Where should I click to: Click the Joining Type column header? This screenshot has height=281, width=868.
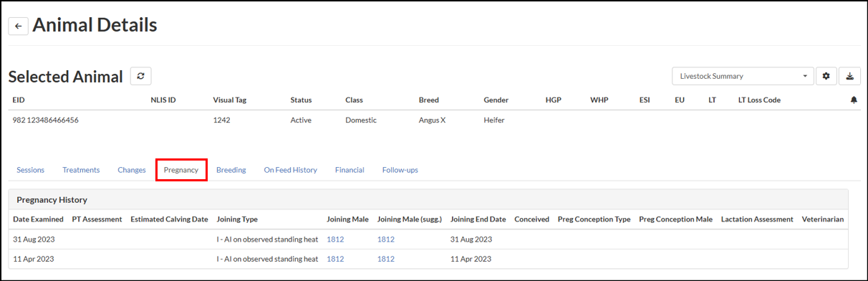click(237, 219)
